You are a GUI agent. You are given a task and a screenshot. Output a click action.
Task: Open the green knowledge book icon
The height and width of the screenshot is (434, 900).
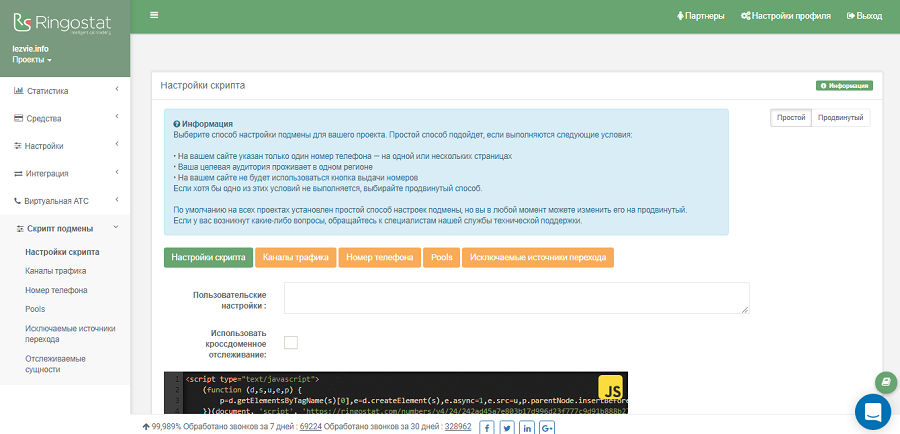886,382
